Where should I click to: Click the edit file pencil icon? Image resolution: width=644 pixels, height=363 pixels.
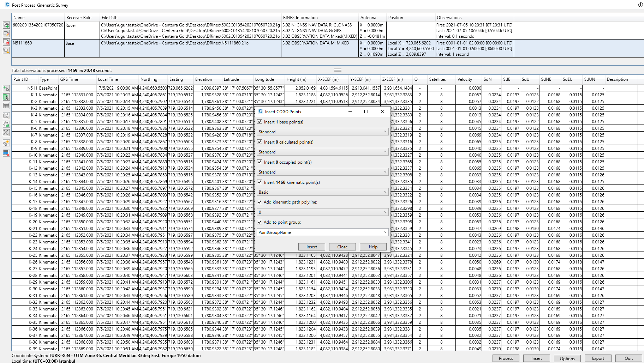tap(6, 34)
